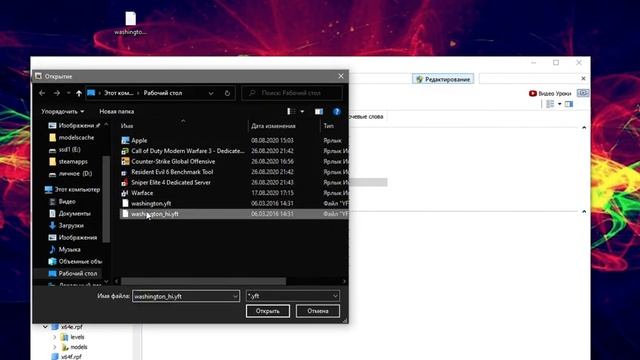
Task: Open the file name history dropdown
Action: [x=236, y=296]
